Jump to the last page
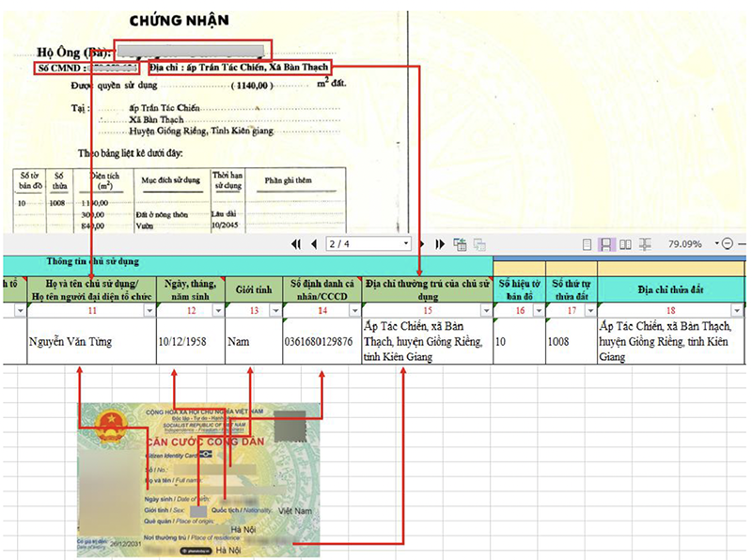Screen dimensions: 752x560 [439, 244]
